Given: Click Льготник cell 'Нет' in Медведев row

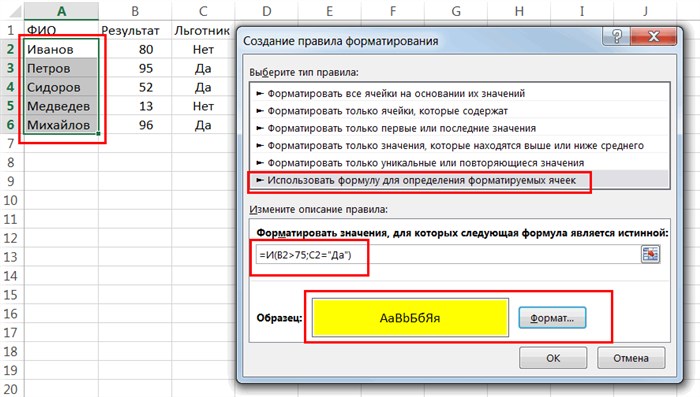Looking at the screenshot, I should [x=203, y=106].
